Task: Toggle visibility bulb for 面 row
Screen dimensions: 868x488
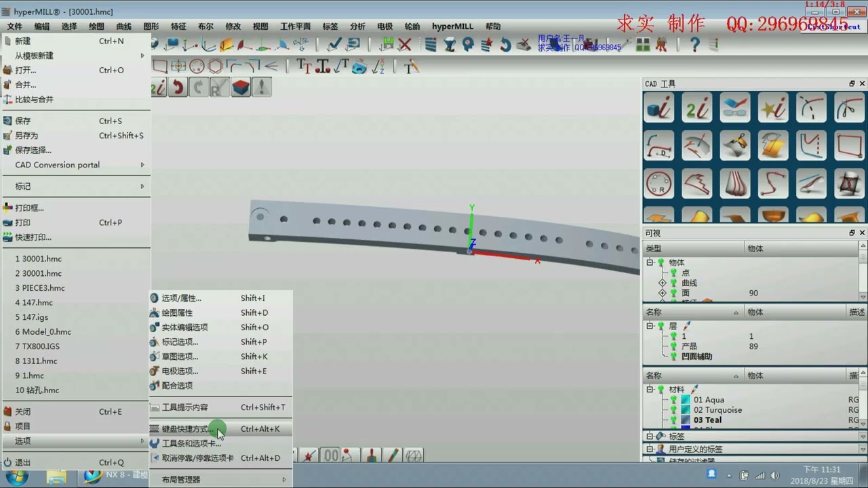Action: point(673,293)
